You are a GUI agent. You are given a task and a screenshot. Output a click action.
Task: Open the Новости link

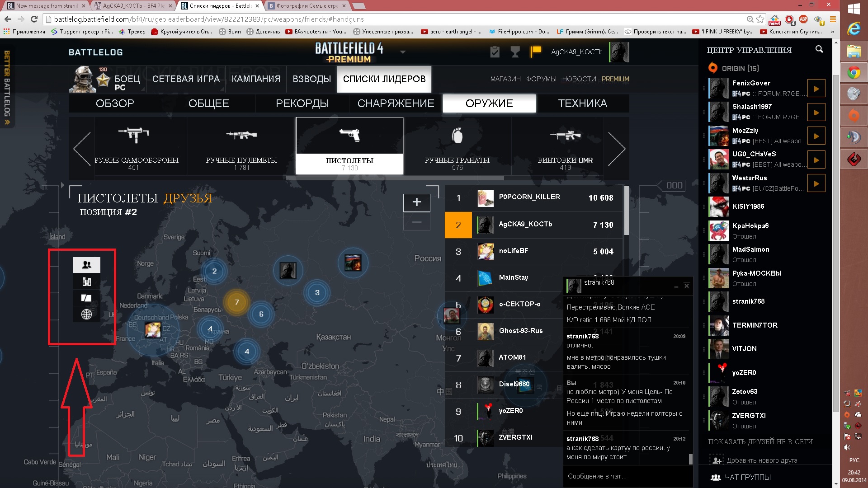(x=579, y=79)
